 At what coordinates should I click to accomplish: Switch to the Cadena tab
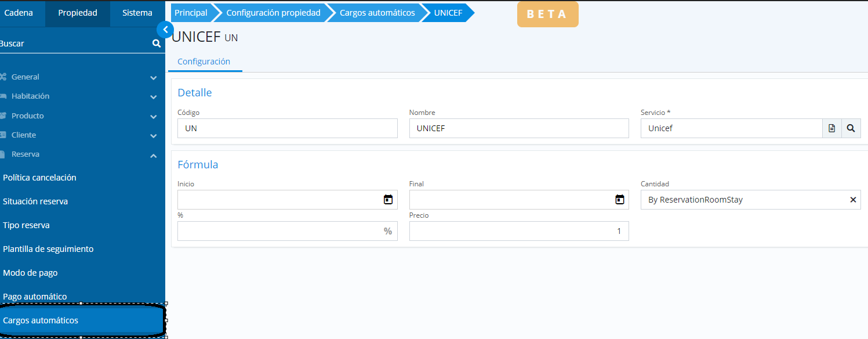(19, 13)
